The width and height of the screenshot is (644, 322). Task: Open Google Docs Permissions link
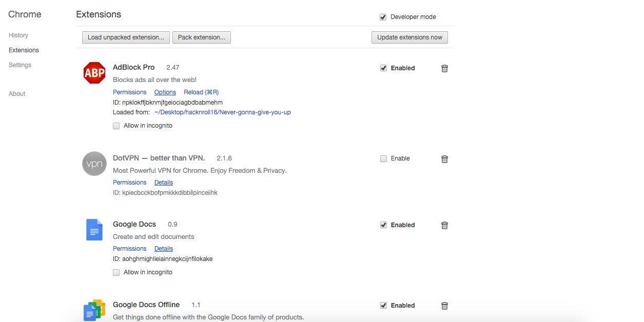(x=130, y=249)
